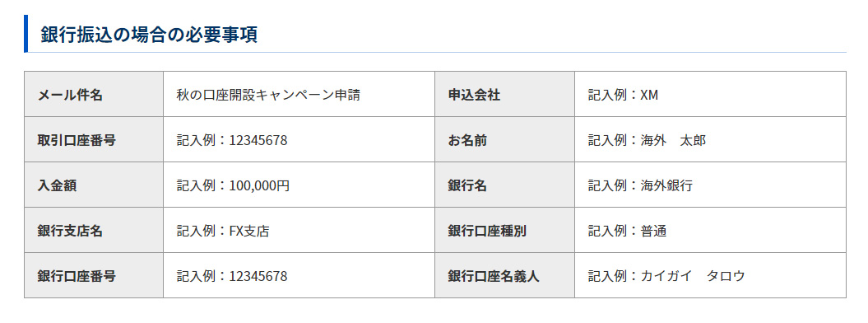The height and width of the screenshot is (323, 868).
Task: Select the 銀行口座名義人 label cell
Action: (505, 275)
